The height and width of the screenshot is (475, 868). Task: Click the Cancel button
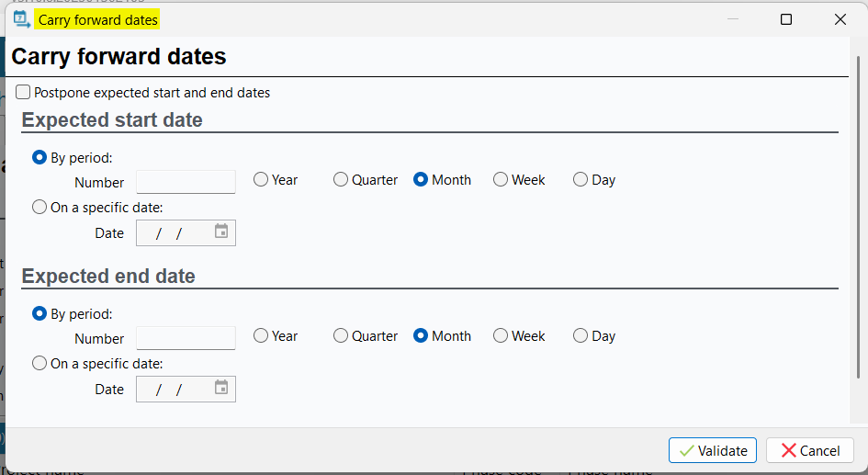click(810, 450)
